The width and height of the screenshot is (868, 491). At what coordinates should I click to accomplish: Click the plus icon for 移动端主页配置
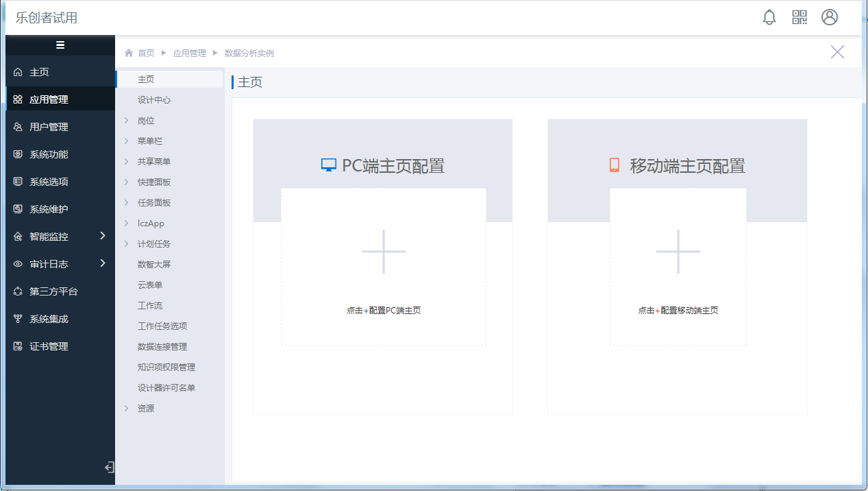click(678, 252)
